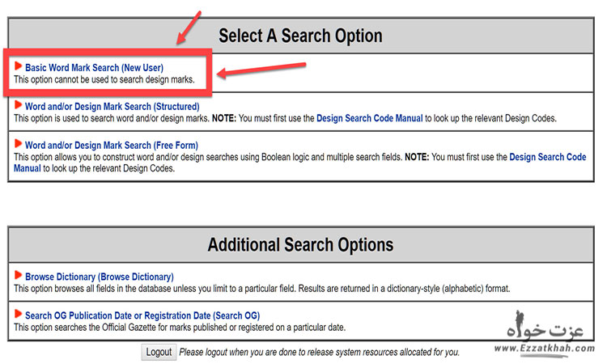This screenshot has width=607, height=364.
Task: Click the red arrow icon beside Search OG
Action: 19,314
